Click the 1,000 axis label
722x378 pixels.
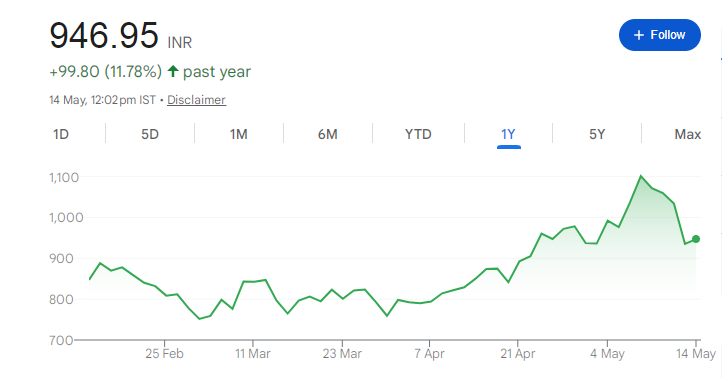click(x=66, y=217)
